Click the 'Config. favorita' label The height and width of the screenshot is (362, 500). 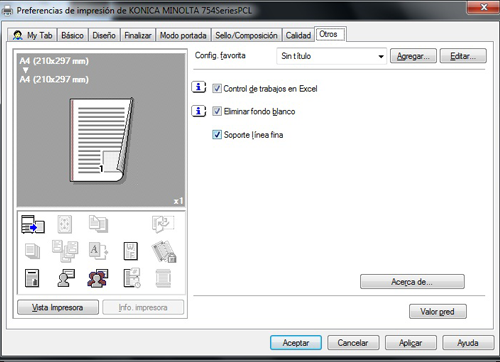point(220,56)
